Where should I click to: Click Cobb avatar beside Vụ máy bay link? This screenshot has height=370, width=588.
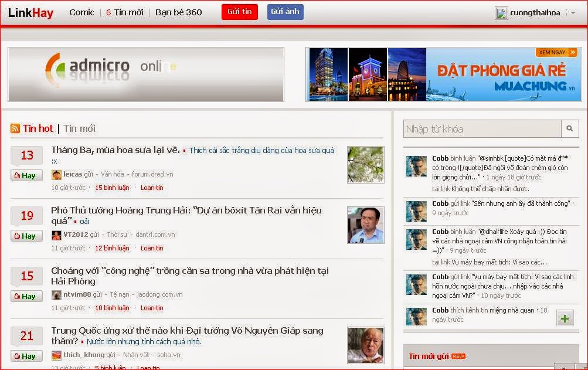416,284
